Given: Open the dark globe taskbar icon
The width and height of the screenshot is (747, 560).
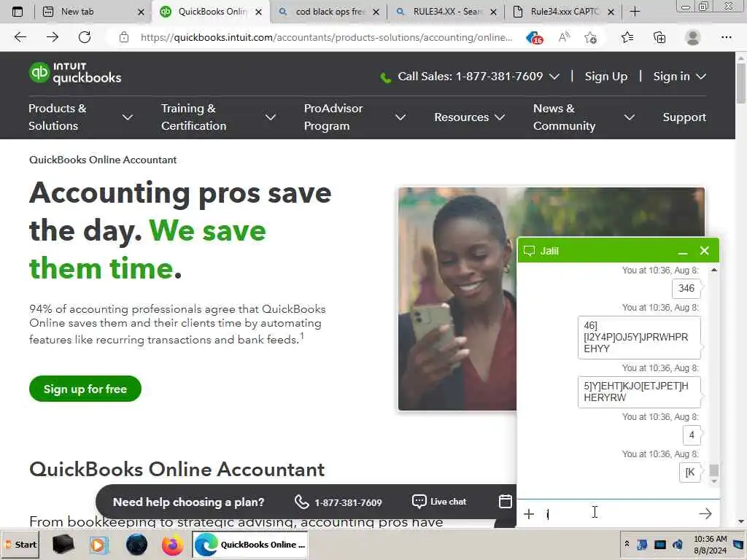Looking at the screenshot, I should [x=136, y=544].
